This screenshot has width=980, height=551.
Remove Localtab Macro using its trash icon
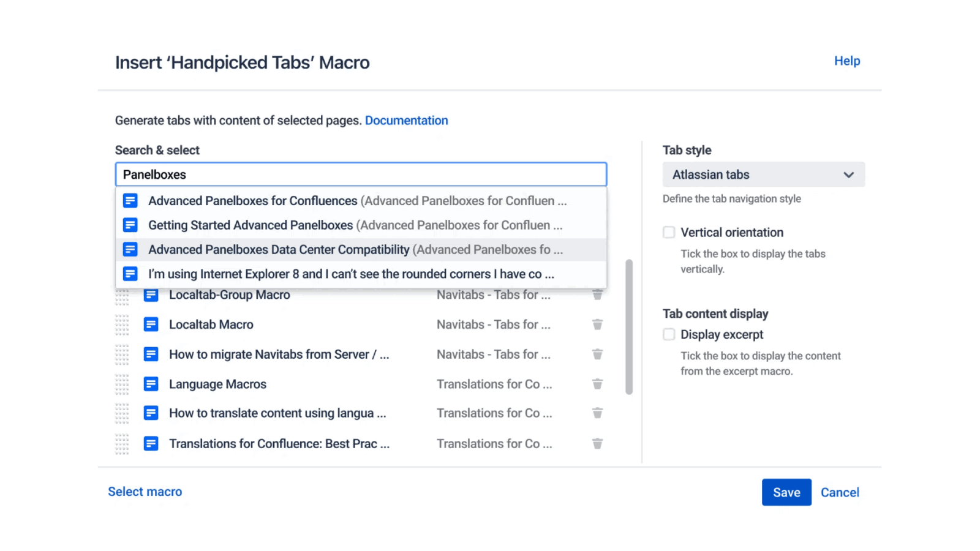point(597,324)
